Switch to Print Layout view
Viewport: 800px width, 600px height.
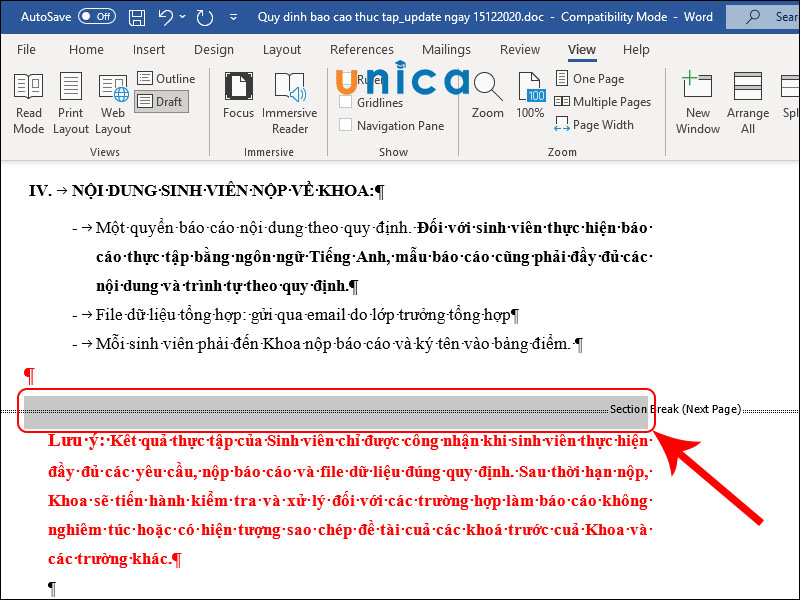[x=71, y=104]
